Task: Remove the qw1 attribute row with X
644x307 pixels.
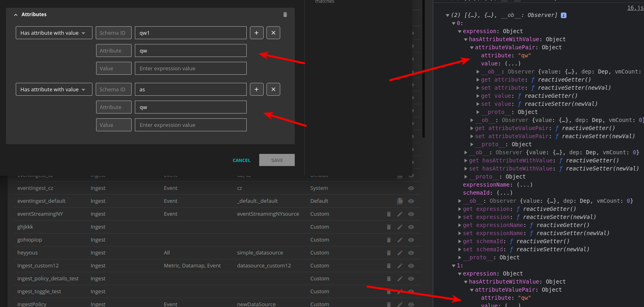Action: click(x=273, y=33)
